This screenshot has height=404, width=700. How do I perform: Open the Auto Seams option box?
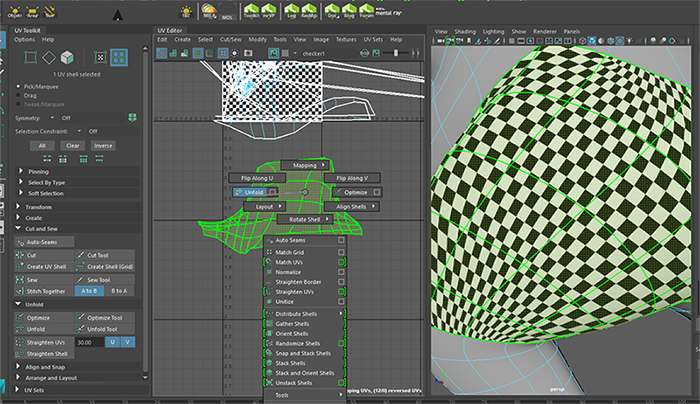click(341, 241)
